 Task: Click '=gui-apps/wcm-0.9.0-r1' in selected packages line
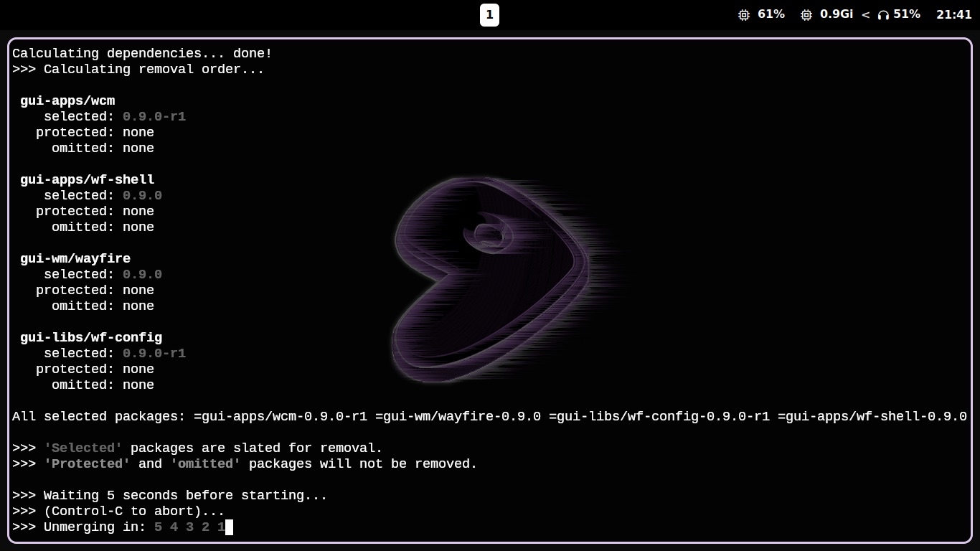click(x=281, y=416)
